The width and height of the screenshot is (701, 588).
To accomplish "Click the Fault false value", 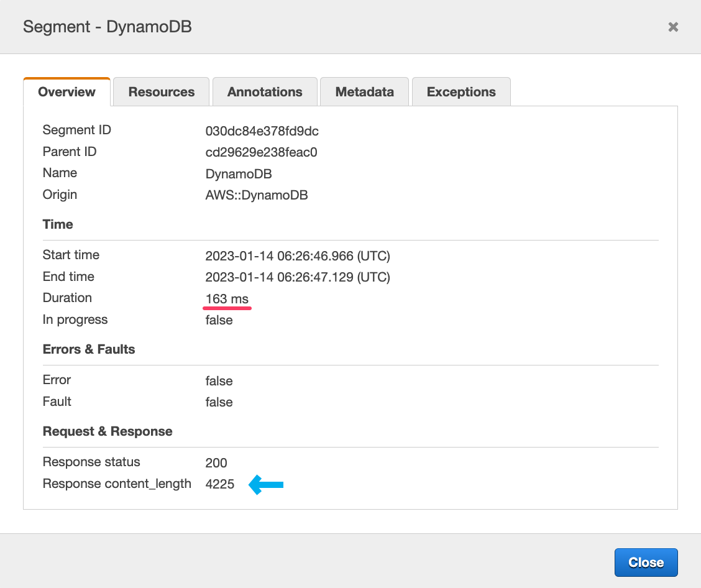I will (219, 402).
